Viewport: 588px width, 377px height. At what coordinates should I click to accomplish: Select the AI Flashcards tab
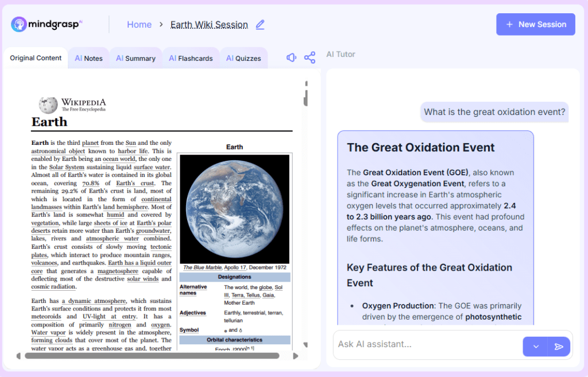point(191,58)
